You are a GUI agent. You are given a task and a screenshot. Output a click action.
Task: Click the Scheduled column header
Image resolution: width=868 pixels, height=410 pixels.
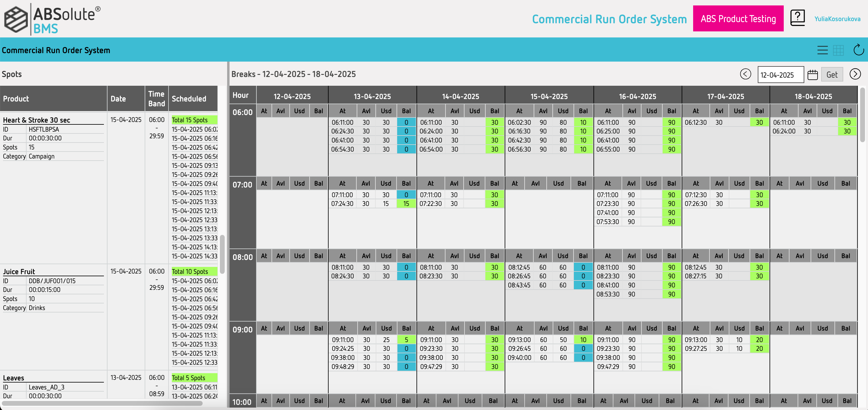(x=193, y=98)
